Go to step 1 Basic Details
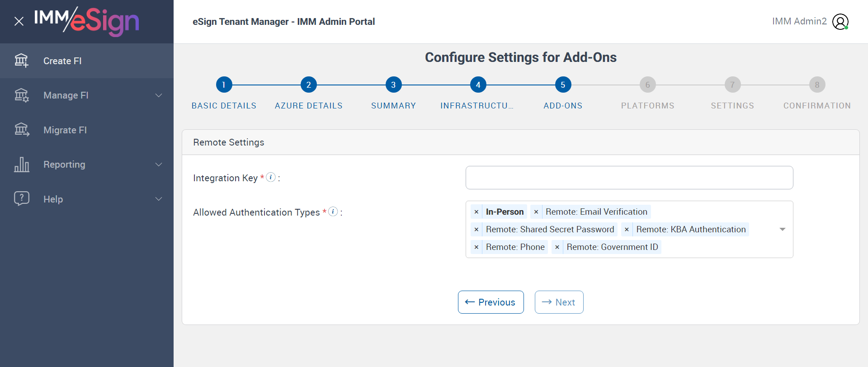The image size is (868, 367). pos(224,85)
